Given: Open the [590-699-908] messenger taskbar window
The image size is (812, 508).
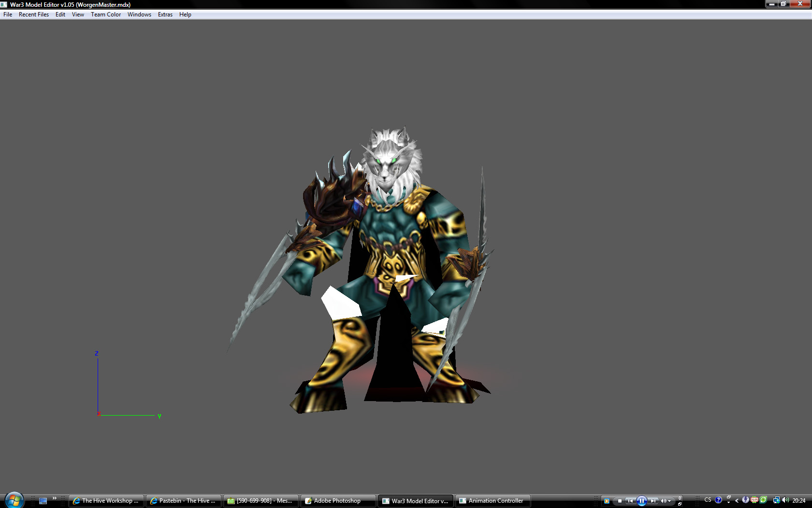Looking at the screenshot, I should click(261, 501).
